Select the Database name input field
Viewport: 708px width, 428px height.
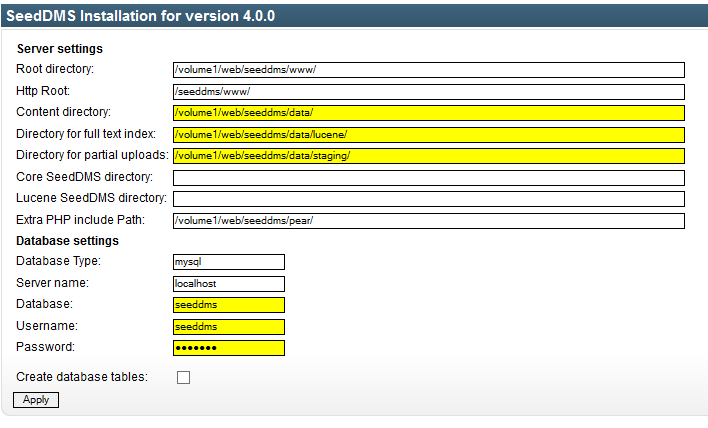229,305
